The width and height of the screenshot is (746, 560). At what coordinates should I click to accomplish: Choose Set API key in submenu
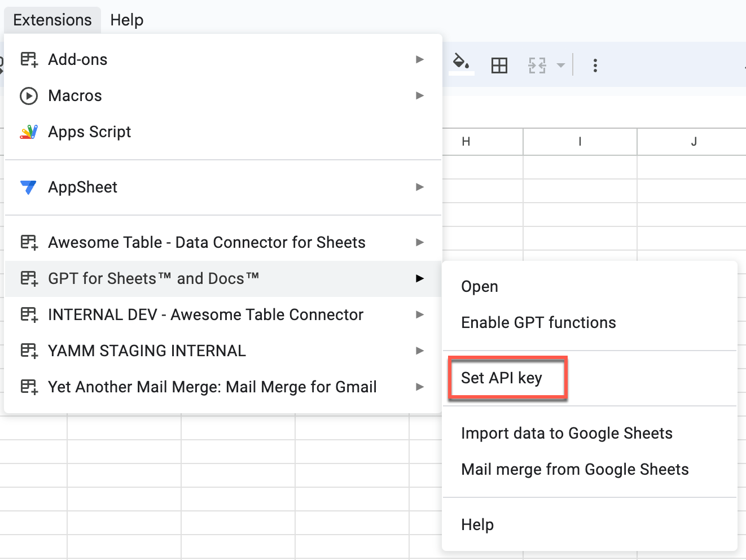coord(590,378)
